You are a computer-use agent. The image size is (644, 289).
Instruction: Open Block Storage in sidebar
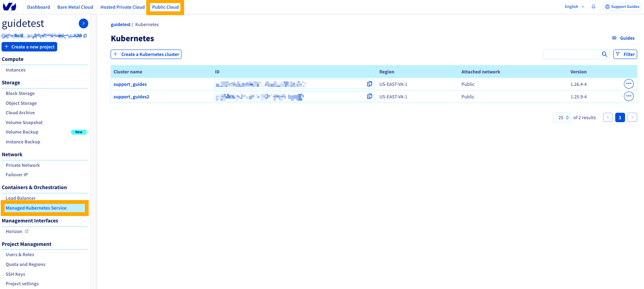[20, 93]
